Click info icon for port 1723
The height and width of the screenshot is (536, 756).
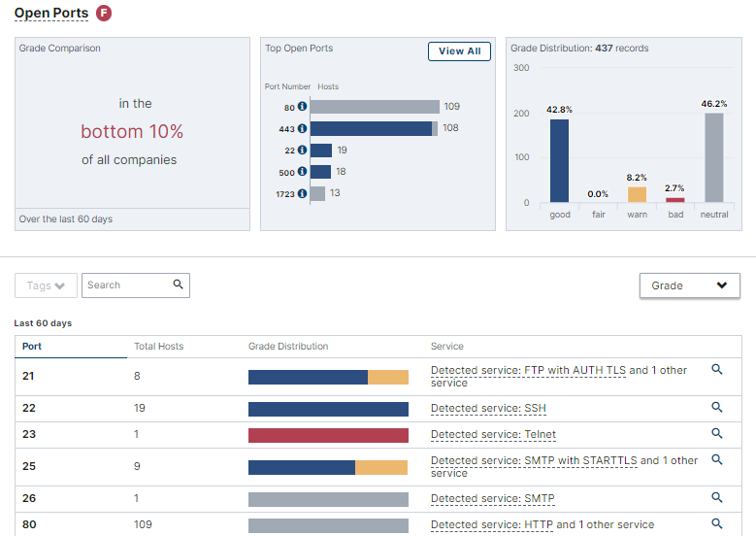coord(302,193)
